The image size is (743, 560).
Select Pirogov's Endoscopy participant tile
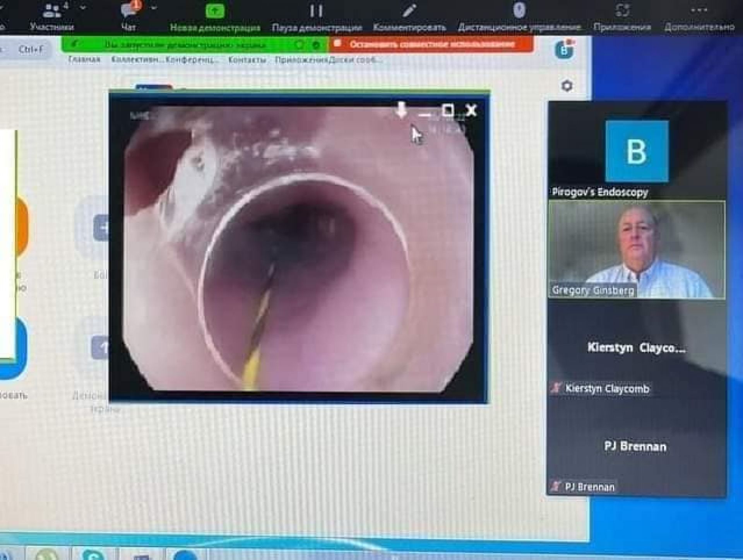coord(637,152)
